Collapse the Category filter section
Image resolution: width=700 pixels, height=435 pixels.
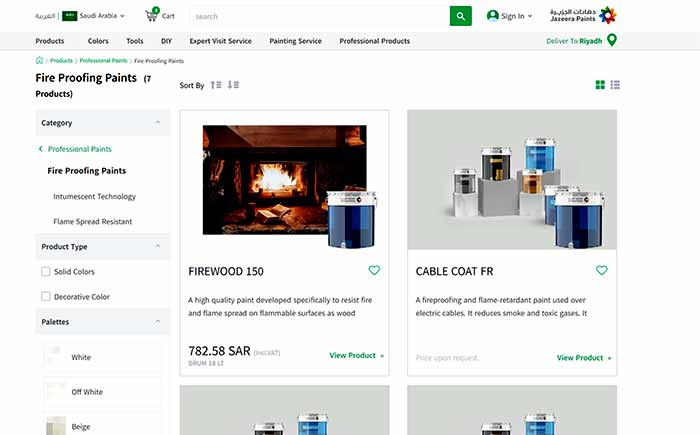tap(158, 122)
